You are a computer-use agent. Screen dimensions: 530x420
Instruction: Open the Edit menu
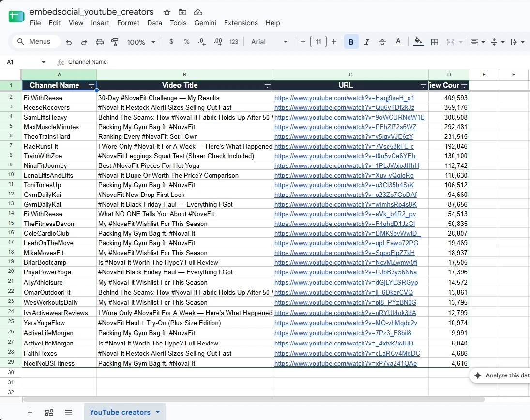55,23
